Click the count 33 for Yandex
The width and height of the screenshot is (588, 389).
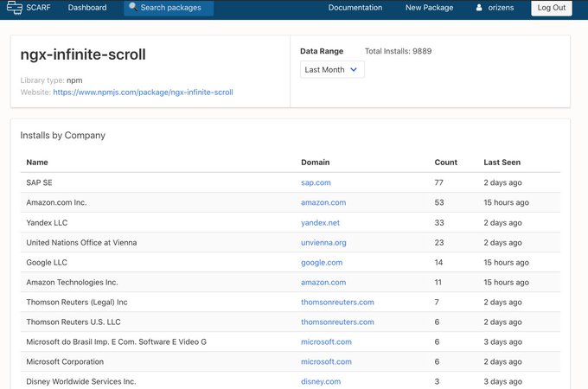439,223
